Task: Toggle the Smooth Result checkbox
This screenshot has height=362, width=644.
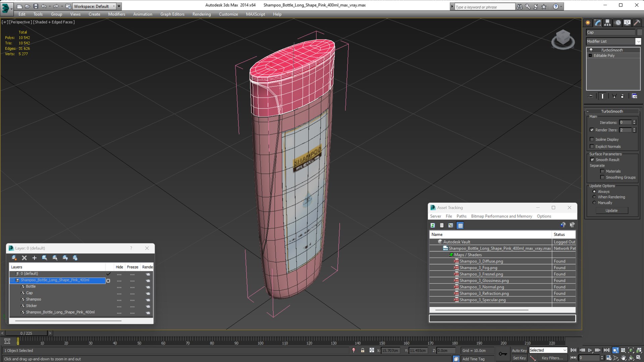Action: coord(592,160)
